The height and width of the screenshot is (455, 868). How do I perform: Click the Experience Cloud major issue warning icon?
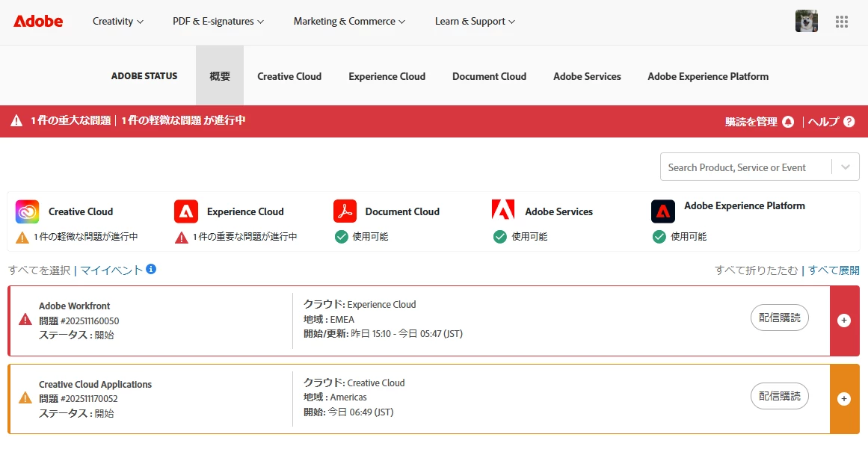tap(182, 238)
